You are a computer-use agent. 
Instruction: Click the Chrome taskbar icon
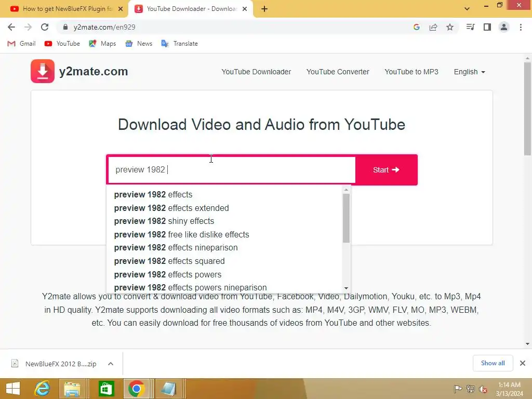pyautogui.click(x=137, y=389)
